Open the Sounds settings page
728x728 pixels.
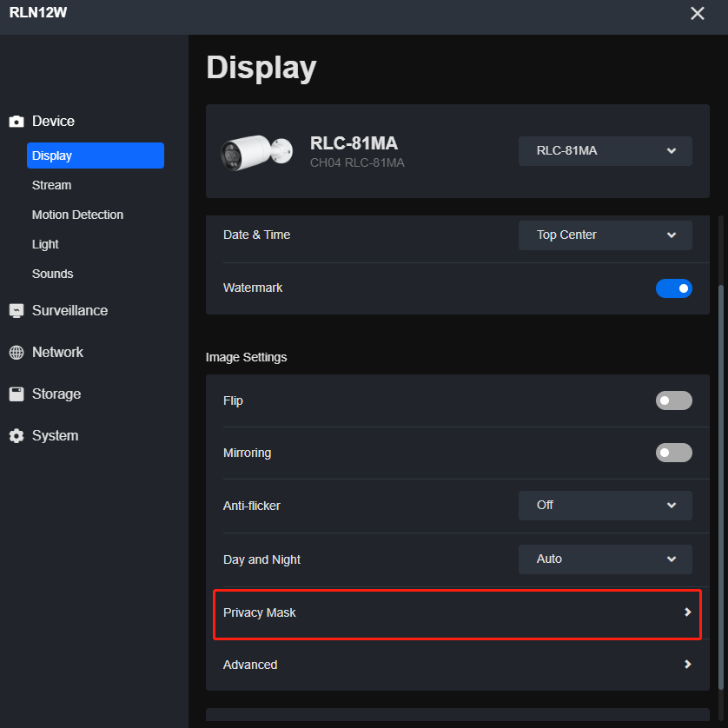pyautogui.click(x=52, y=274)
